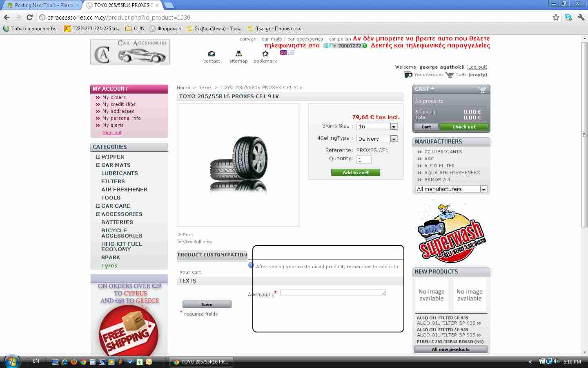Open the Φαρμακεια bookmark

point(165,29)
